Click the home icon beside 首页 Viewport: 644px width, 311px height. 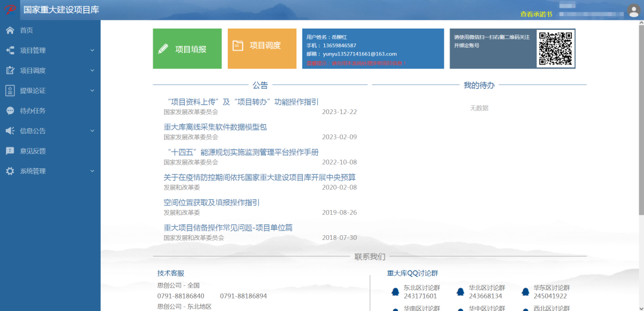pyautogui.click(x=10, y=30)
